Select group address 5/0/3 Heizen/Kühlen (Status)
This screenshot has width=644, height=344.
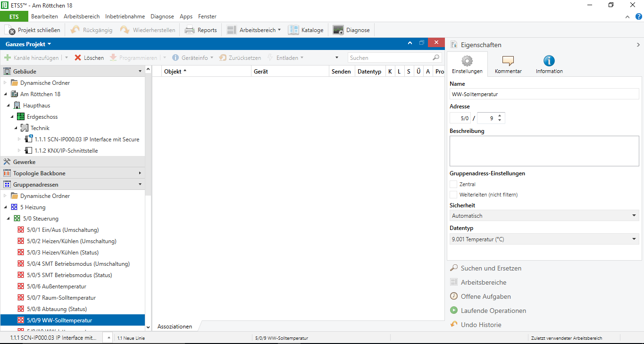[x=63, y=253]
